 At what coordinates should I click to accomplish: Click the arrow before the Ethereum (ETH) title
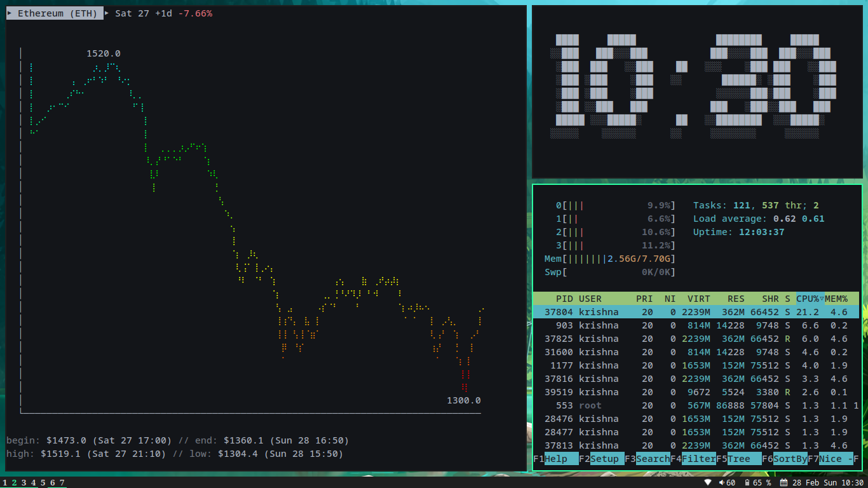coord(9,13)
